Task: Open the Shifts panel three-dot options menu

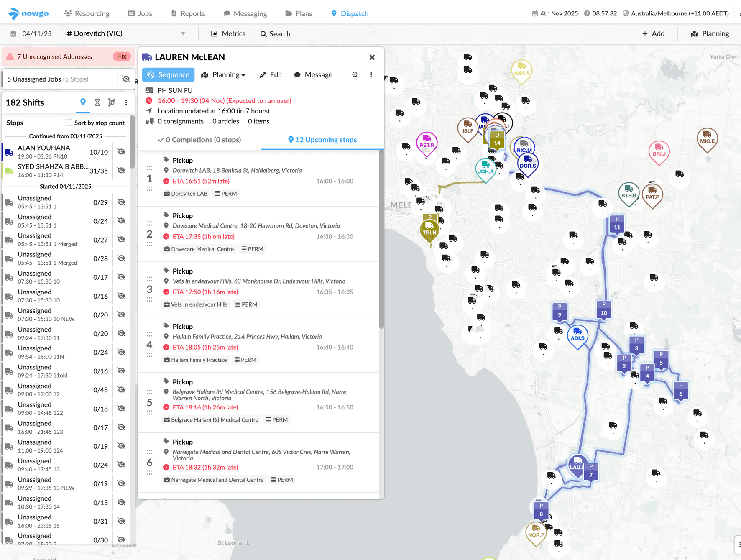Action: [126, 102]
